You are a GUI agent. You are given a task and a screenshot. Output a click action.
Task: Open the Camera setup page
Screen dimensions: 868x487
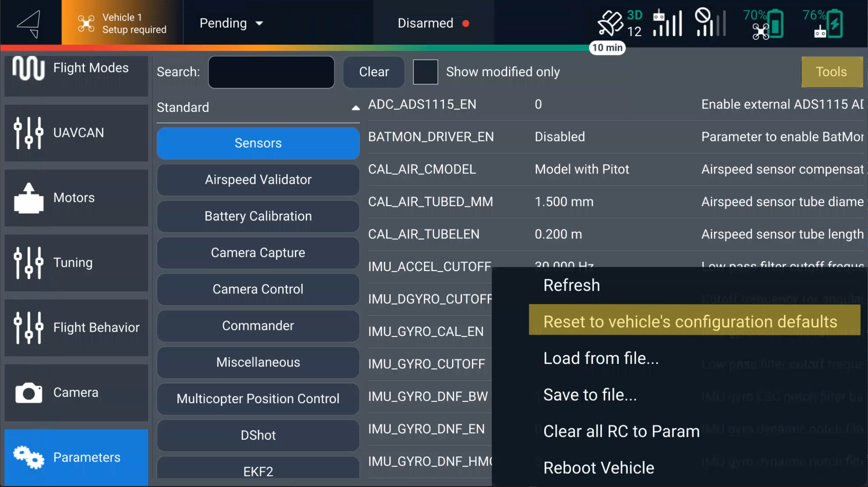pyautogui.click(x=76, y=392)
